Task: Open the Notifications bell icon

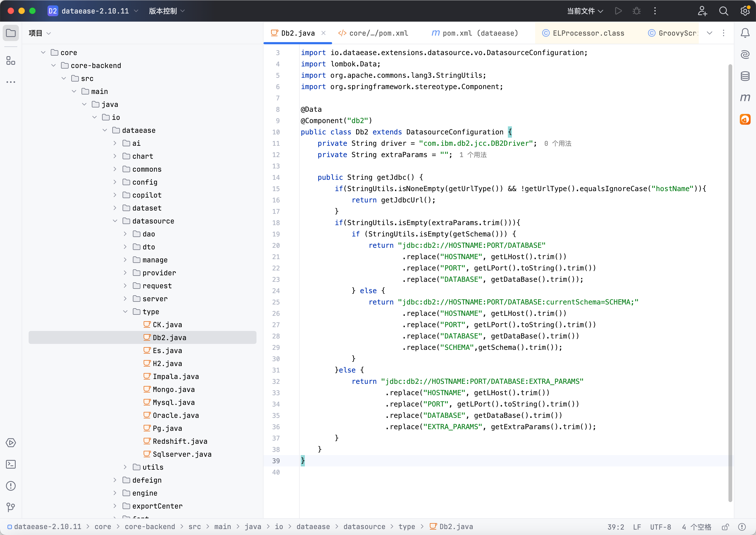Action: click(x=745, y=33)
